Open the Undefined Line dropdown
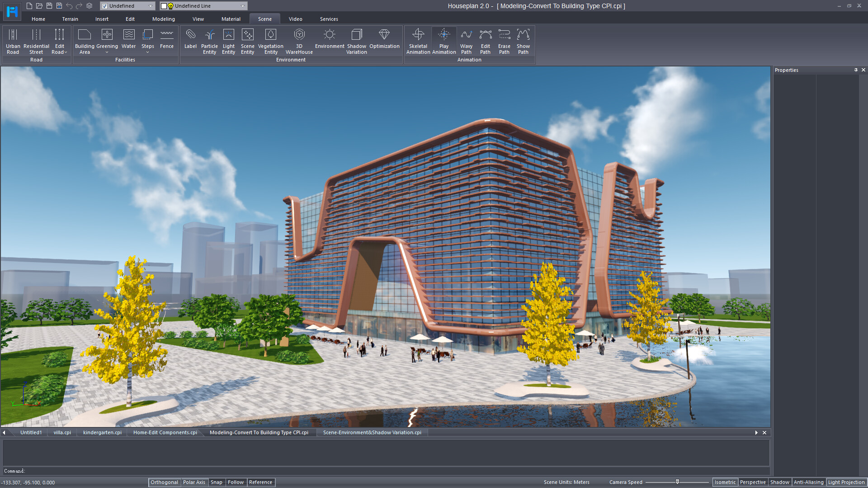 click(243, 6)
